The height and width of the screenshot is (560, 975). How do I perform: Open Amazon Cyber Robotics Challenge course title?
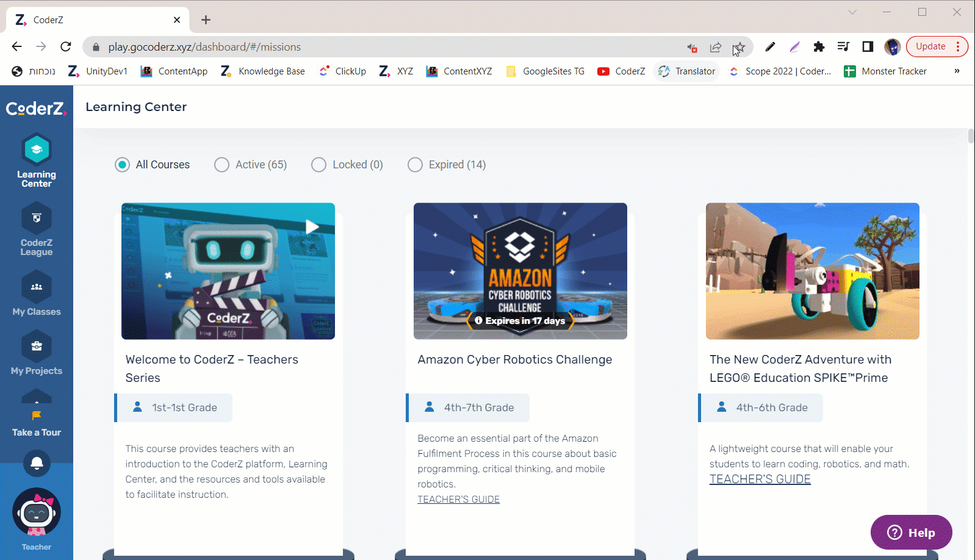(x=515, y=360)
